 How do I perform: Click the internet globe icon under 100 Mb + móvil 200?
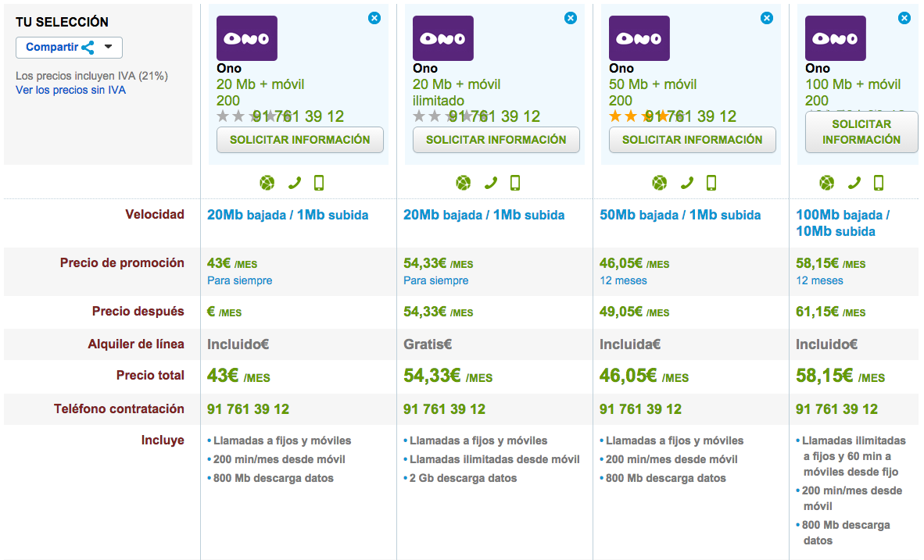[x=827, y=183]
